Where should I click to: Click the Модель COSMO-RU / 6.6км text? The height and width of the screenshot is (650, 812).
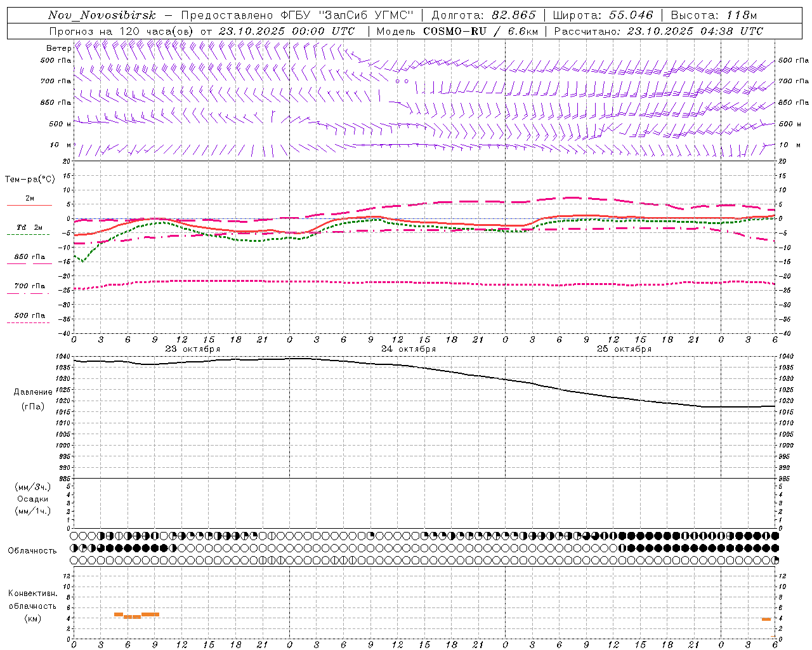[457, 31]
